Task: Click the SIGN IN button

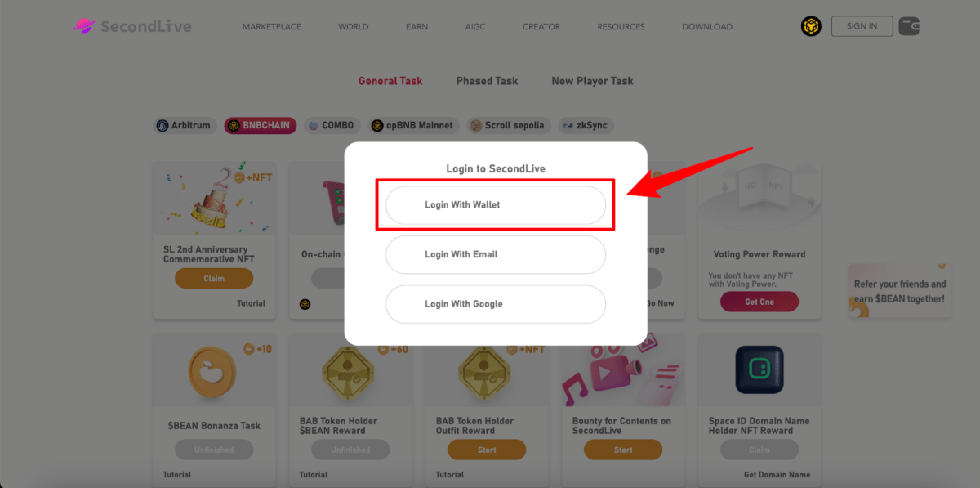Action: point(862,26)
